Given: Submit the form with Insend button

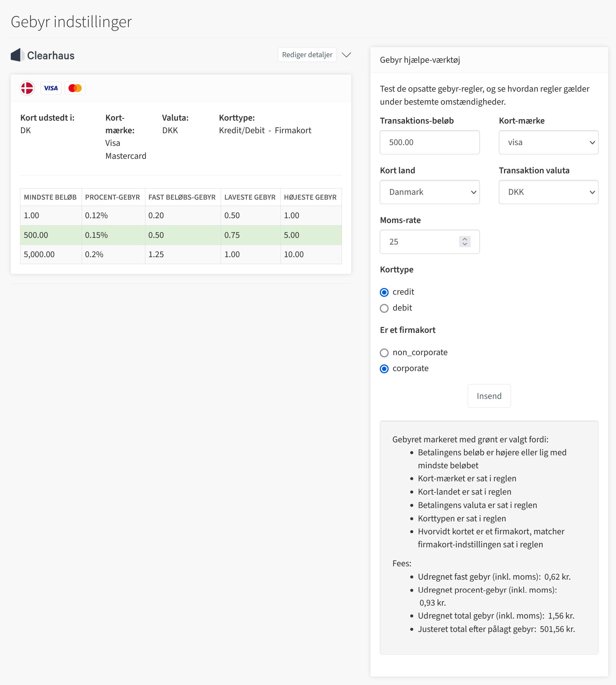Looking at the screenshot, I should tap(489, 396).
